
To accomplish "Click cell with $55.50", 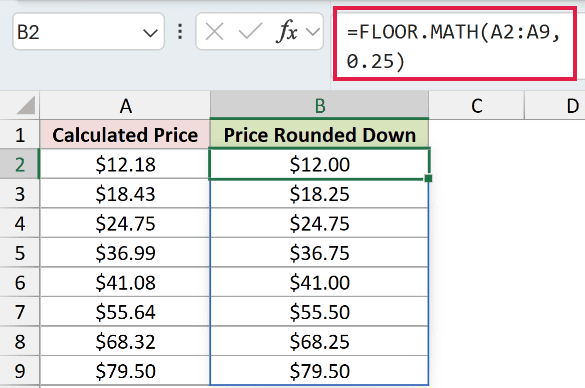I will (320, 312).
